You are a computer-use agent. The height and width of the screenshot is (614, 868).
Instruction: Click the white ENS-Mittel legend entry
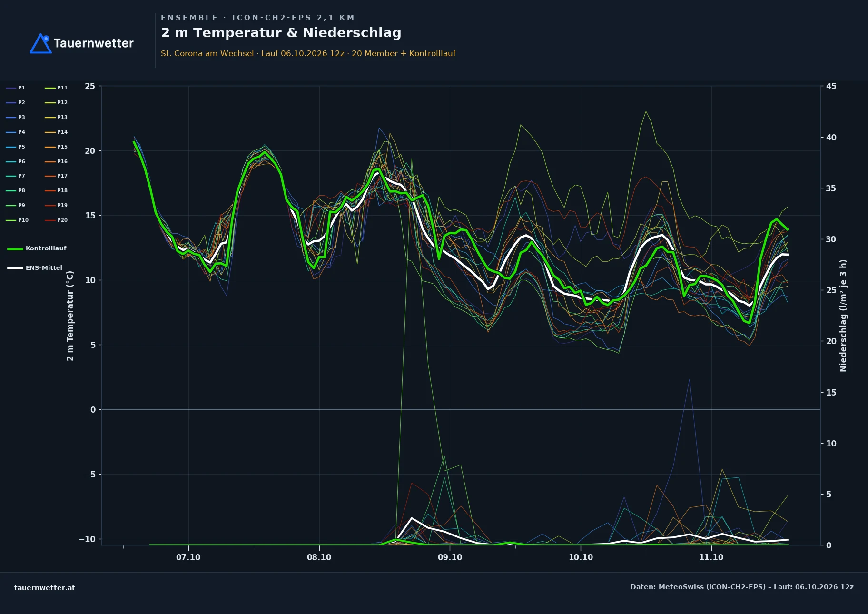point(35,268)
